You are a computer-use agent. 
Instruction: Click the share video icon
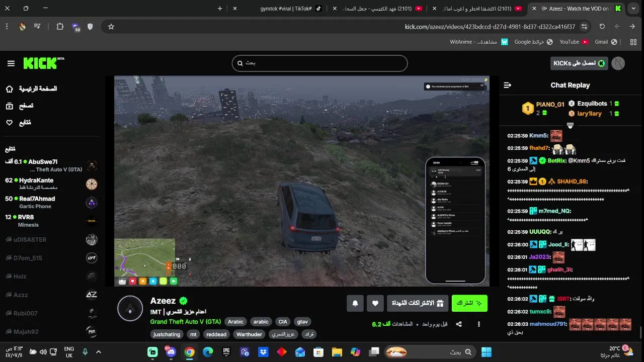click(459, 324)
